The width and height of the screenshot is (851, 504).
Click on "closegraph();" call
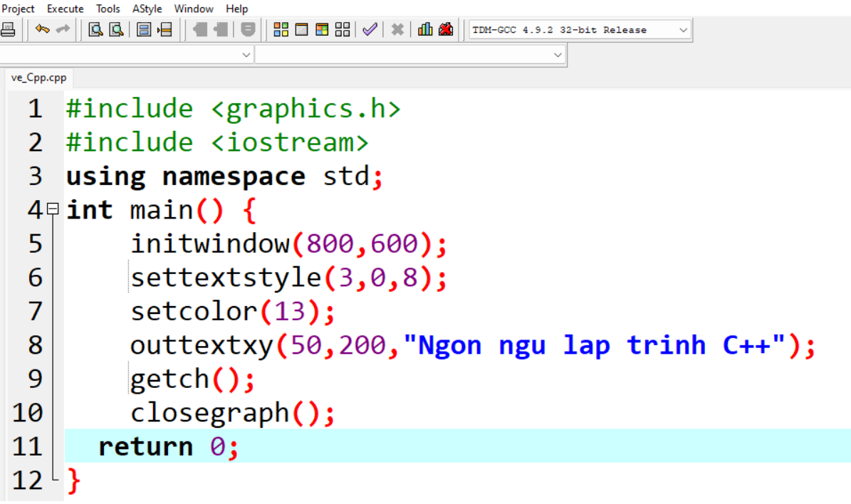233,414
